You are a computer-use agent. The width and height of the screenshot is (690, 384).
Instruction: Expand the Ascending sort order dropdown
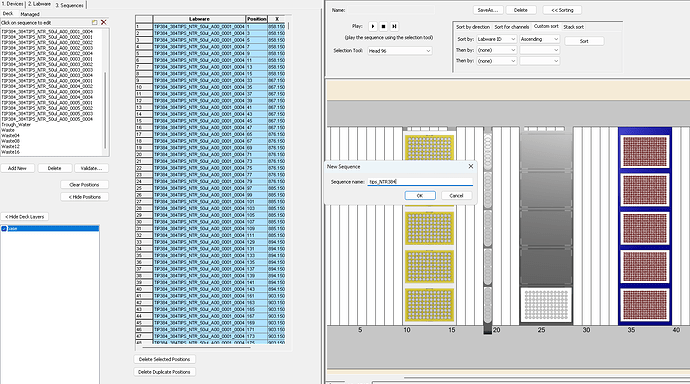tap(540, 39)
